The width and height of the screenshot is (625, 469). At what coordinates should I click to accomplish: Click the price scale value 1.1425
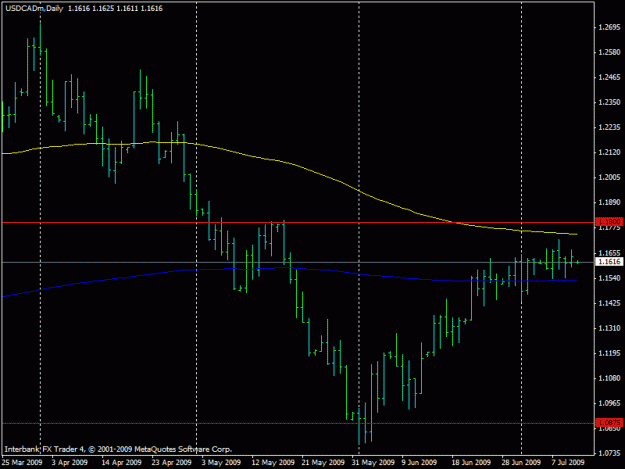click(x=610, y=303)
